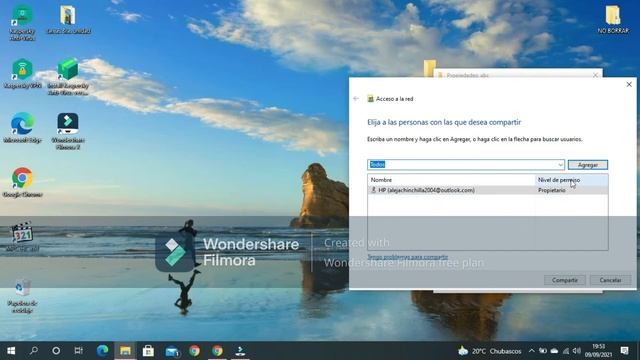The width and height of the screenshot is (640, 360).
Task: Click the Agregar button
Action: (x=587, y=165)
